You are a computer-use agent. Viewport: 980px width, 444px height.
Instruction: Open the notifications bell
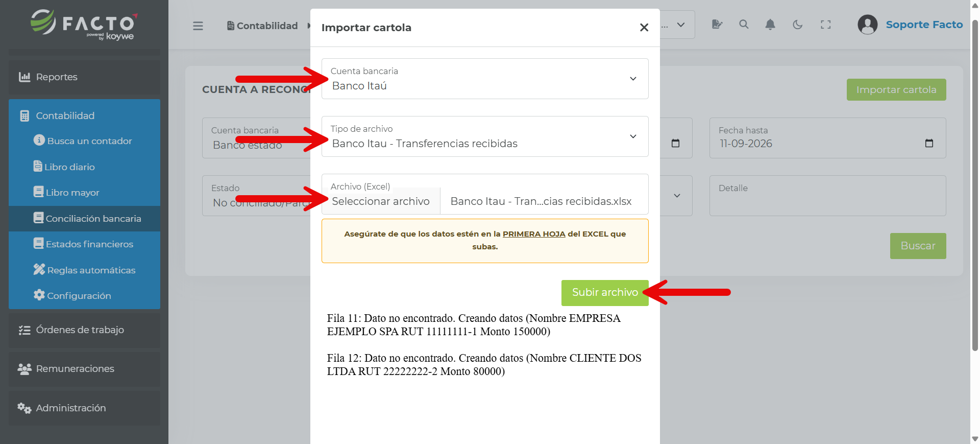770,24
